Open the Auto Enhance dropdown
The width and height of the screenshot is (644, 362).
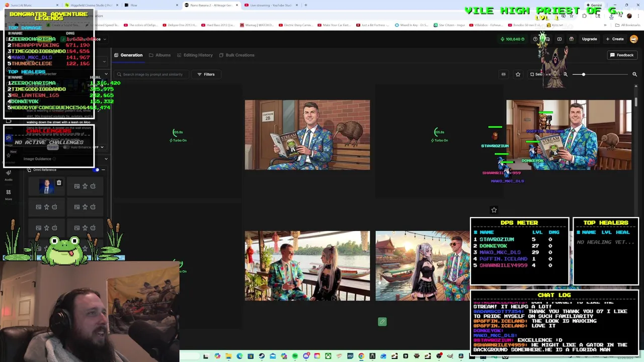click(x=102, y=147)
